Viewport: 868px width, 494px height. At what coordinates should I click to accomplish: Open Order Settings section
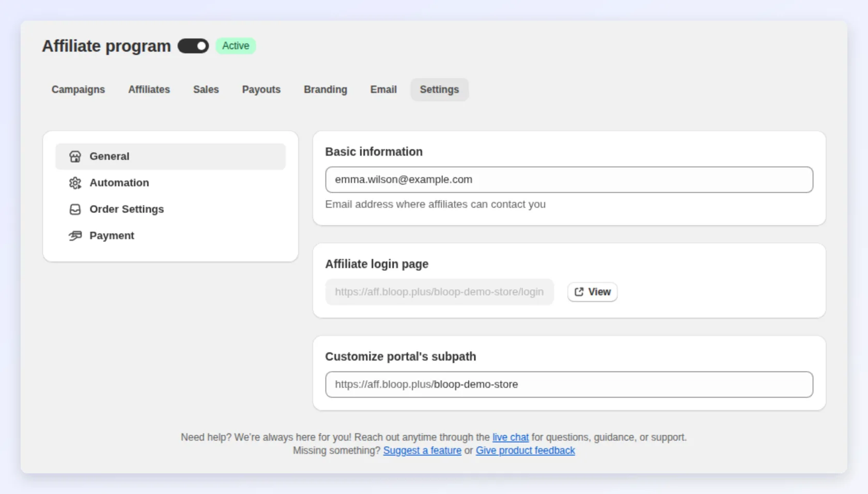pos(171,209)
